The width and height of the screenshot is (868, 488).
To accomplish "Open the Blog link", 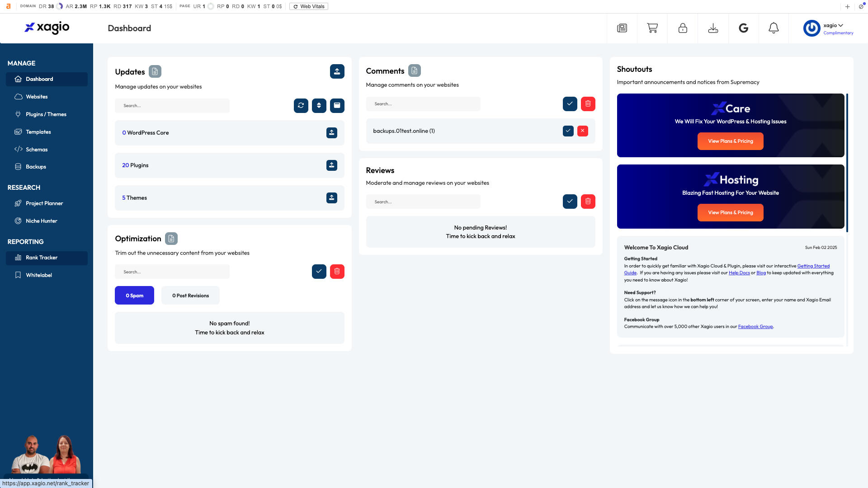I will click(761, 272).
